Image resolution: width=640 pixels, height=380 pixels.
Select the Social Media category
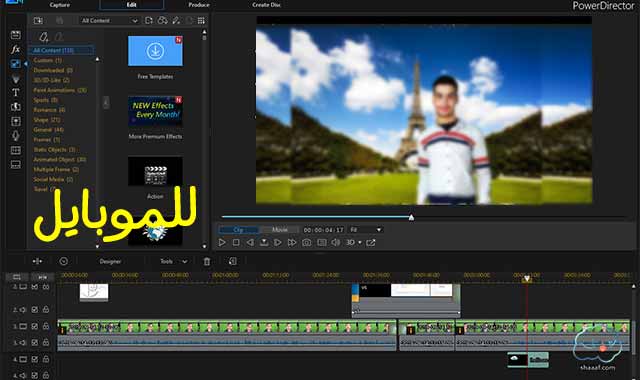point(53,179)
